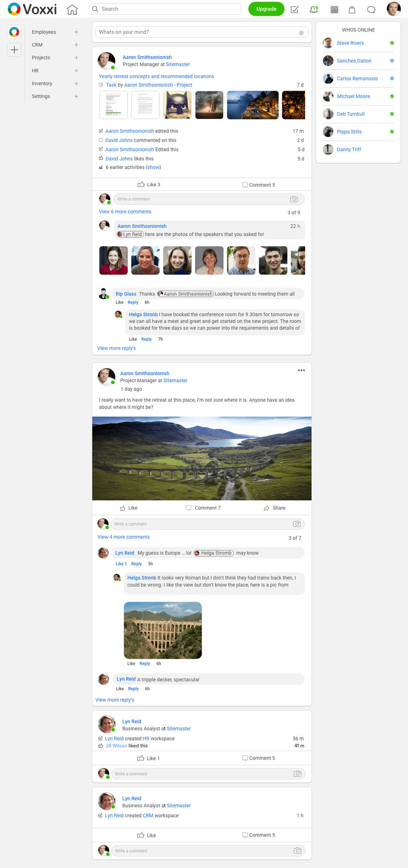Open CRM in the sidebar
408x868 pixels.
pyautogui.click(x=37, y=45)
